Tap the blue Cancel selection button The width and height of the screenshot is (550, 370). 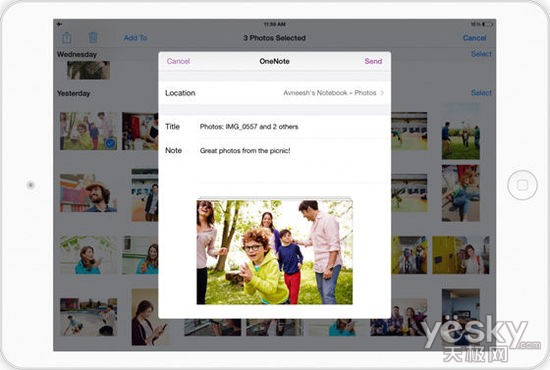pos(475,38)
